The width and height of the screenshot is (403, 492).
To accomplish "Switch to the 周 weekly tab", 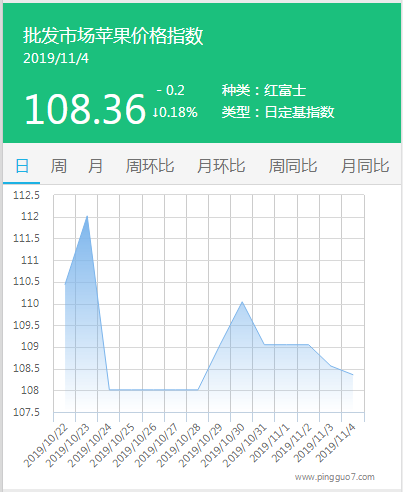I will click(58, 166).
